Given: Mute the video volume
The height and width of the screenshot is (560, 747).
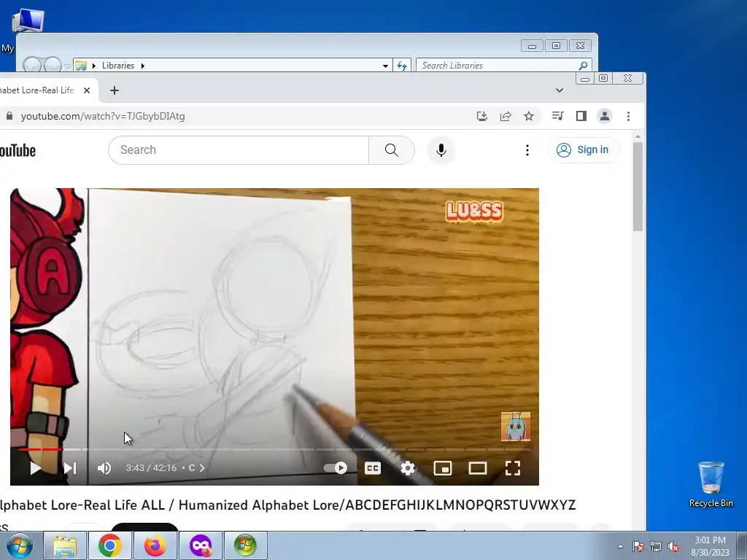Looking at the screenshot, I should click(x=104, y=468).
